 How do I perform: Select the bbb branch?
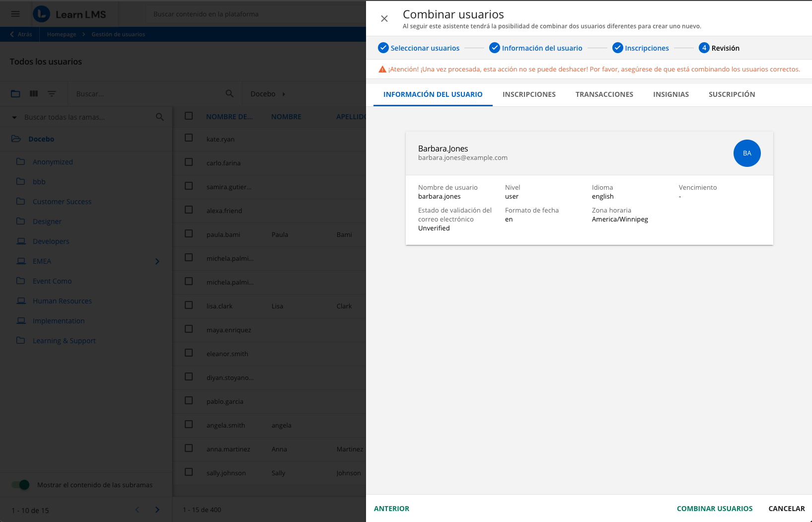tap(39, 182)
